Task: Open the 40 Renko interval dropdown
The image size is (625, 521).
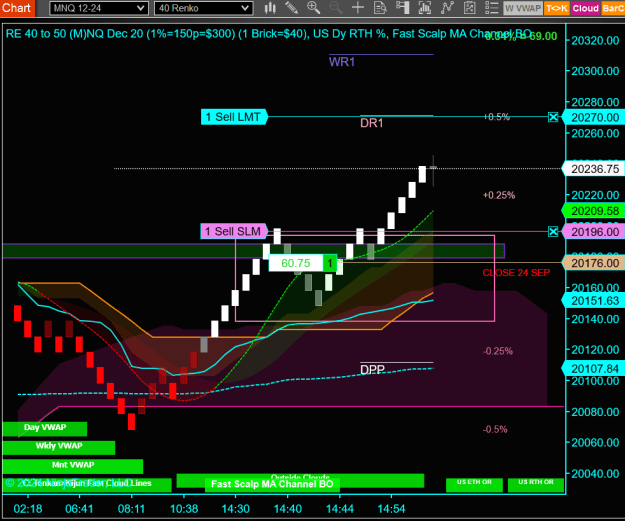Action: point(204,8)
